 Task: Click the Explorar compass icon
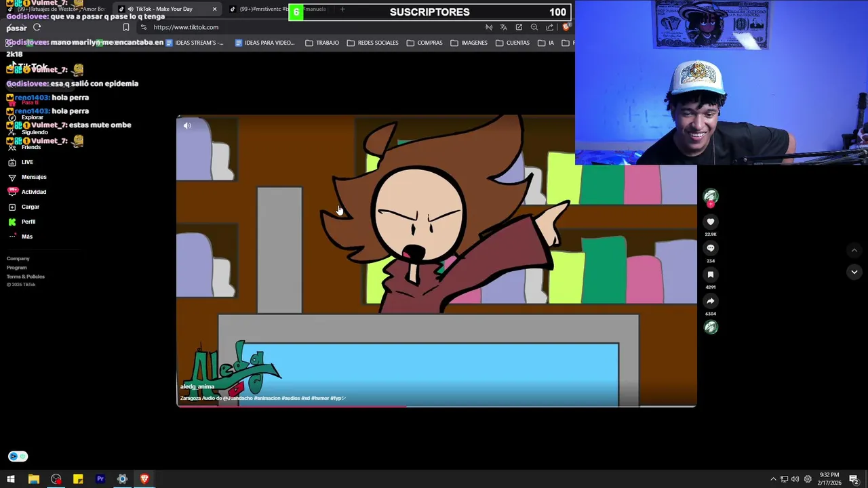12,117
